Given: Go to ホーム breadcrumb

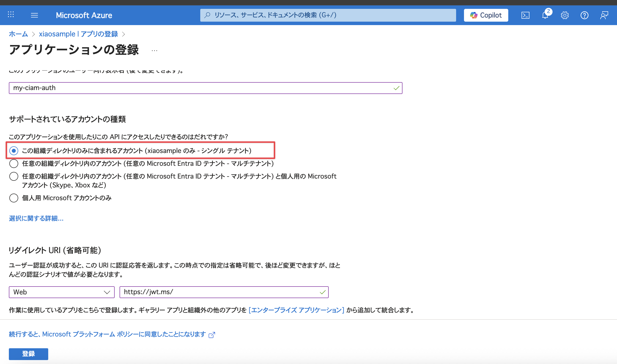Looking at the screenshot, I should coord(18,34).
